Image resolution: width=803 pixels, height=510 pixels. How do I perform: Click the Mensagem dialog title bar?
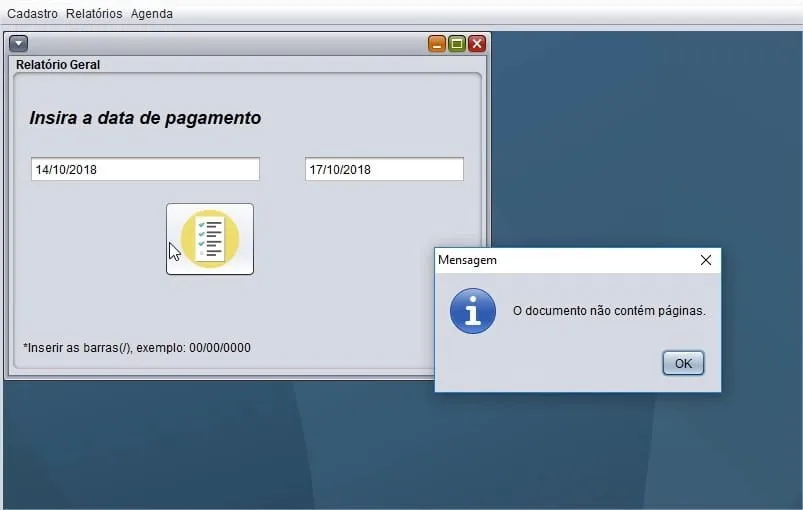(x=563, y=260)
